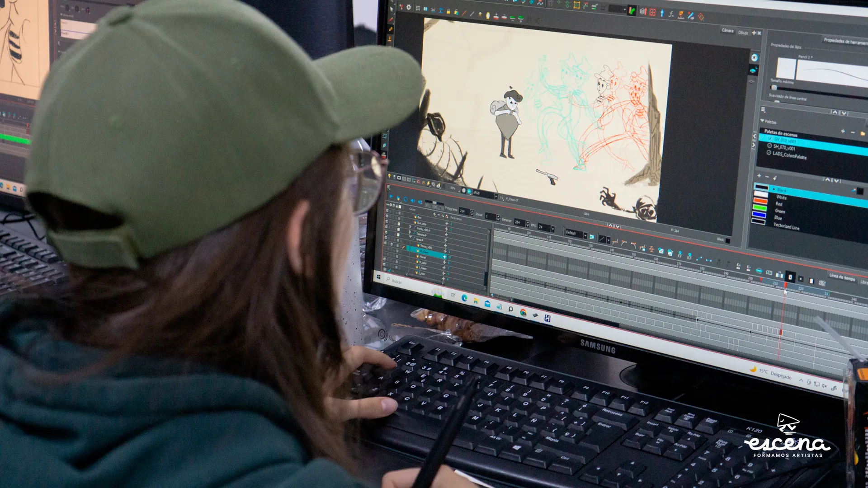This screenshot has height=488, width=868.
Task: Select the SH_070_v001 palette radio circle
Action: pyautogui.click(x=769, y=146)
